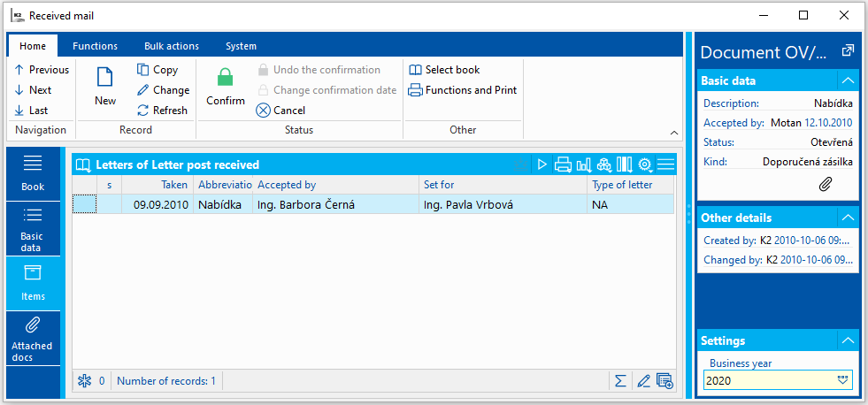
Task: Open the bar chart icon in grid header
Action: point(584,164)
